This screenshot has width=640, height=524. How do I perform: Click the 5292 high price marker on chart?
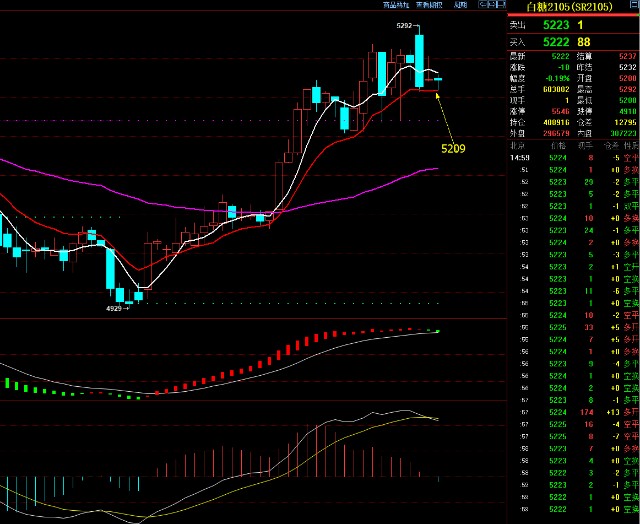click(403, 25)
